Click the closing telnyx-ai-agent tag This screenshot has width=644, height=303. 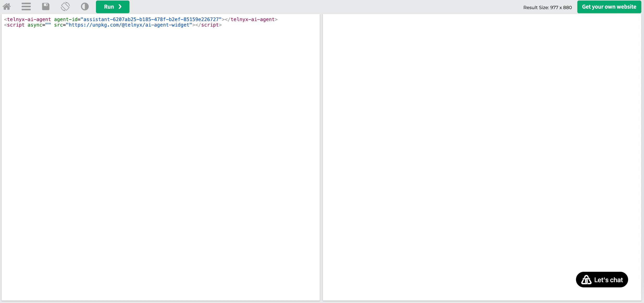click(252, 20)
